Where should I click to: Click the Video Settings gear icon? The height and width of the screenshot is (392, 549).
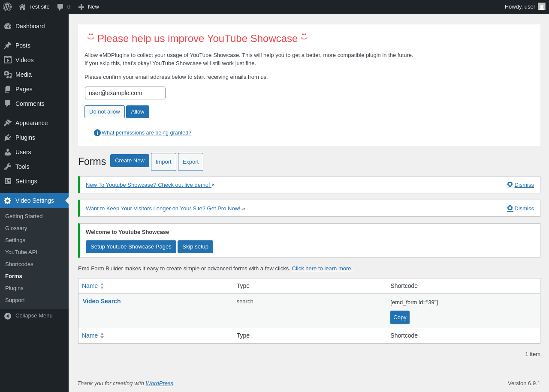(x=8, y=200)
